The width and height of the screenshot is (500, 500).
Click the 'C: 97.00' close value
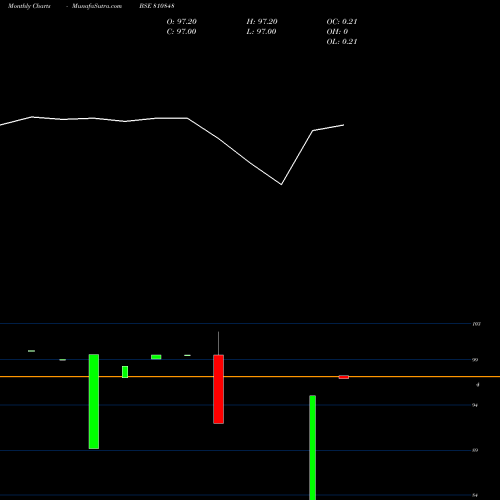pos(181,32)
